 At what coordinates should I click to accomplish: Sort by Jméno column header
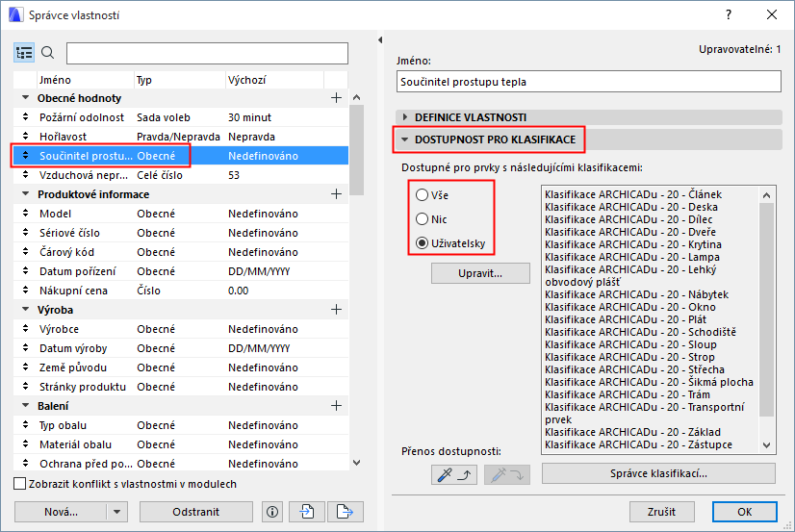(85, 80)
